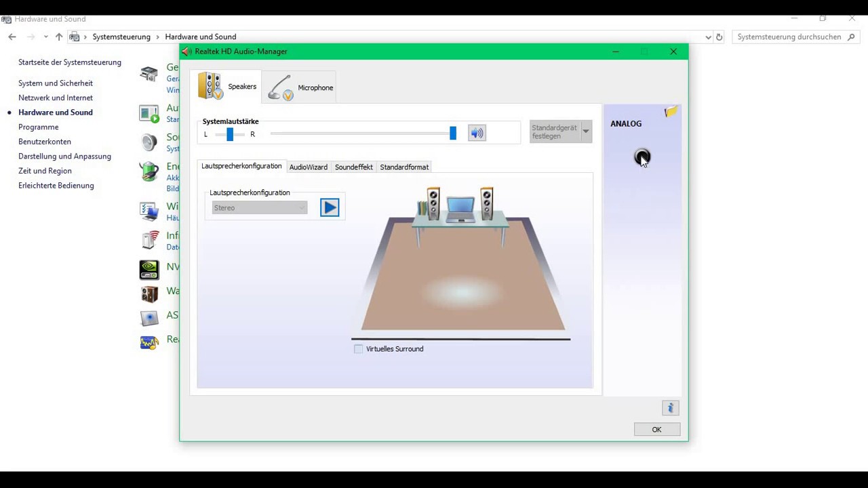Expand the Stereo speaker configuration dropdown
The height and width of the screenshot is (488, 868).
[x=259, y=207]
